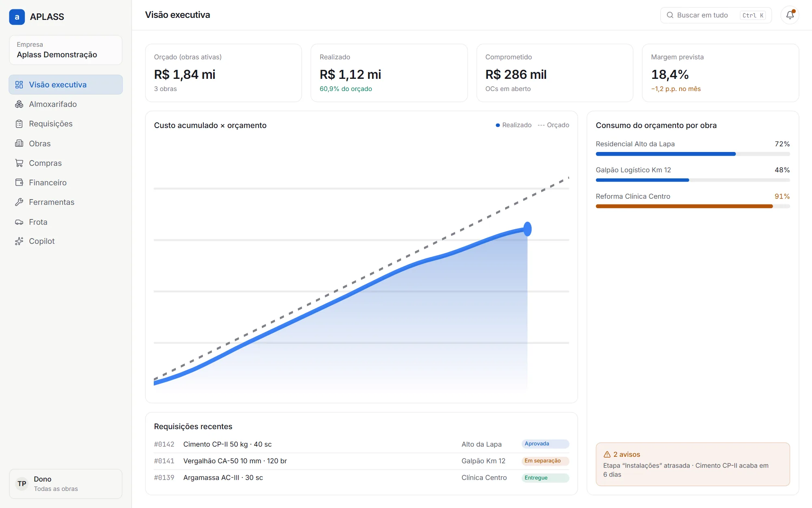The image size is (812, 508).
Task: Click the 48% value for Galpão Logístico
Action: 782,170
